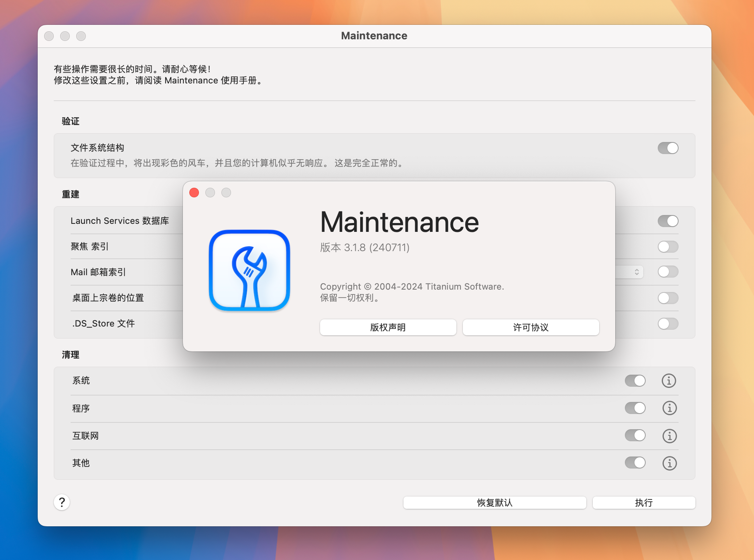Click the 保留一切权利。 text line

point(350,298)
